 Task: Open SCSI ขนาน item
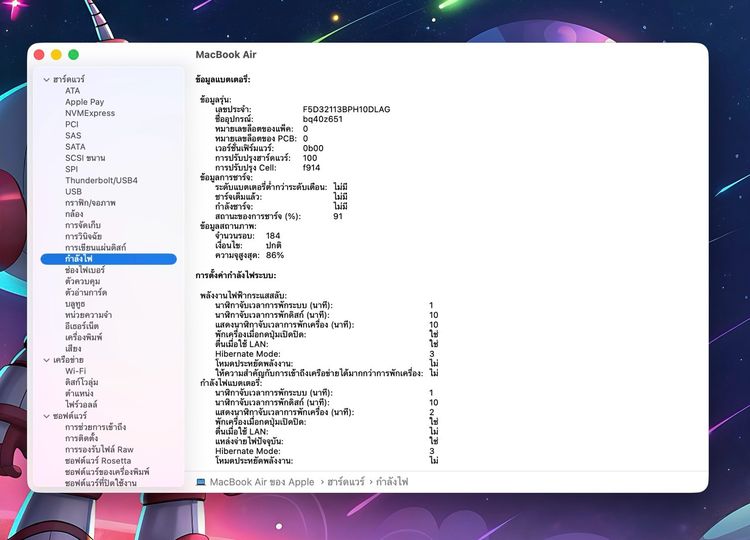coord(85,158)
